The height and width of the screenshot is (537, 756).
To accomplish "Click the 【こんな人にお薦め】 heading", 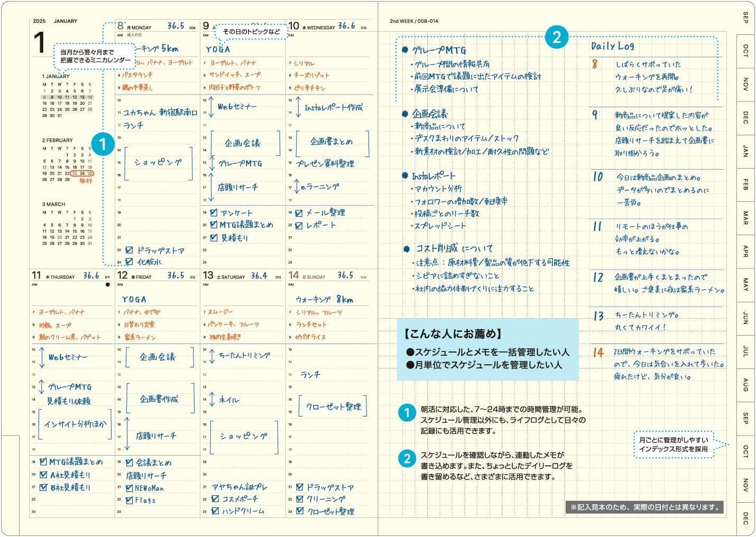I will (453, 334).
